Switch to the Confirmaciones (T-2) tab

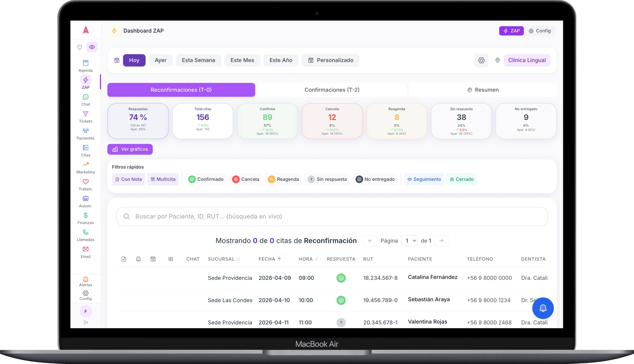332,90
